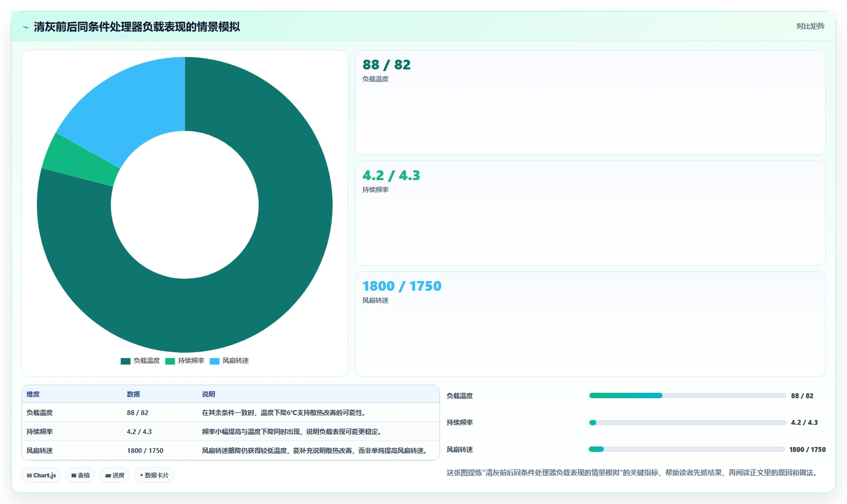Open the 1800 / 1750 风扇转速 card
The height and width of the screenshot is (504, 847).
pos(590,324)
